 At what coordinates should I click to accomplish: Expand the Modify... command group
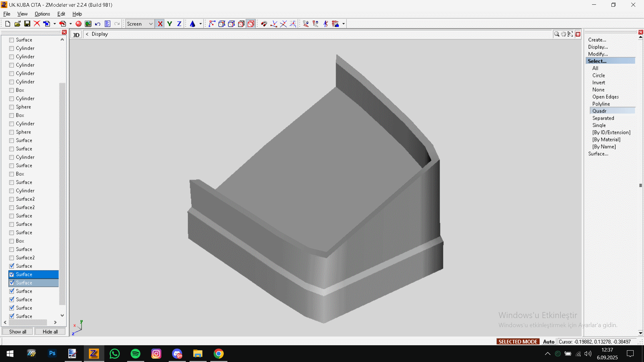click(598, 54)
